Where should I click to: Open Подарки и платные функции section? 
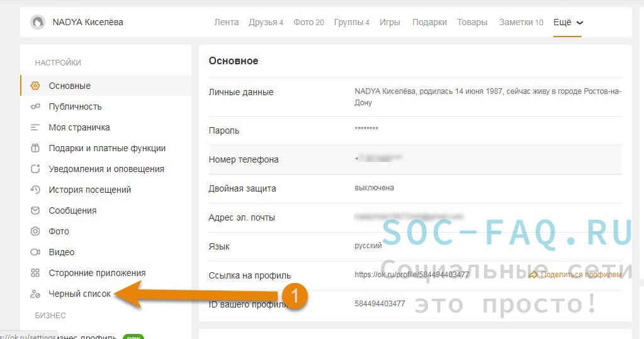click(x=106, y=148)
